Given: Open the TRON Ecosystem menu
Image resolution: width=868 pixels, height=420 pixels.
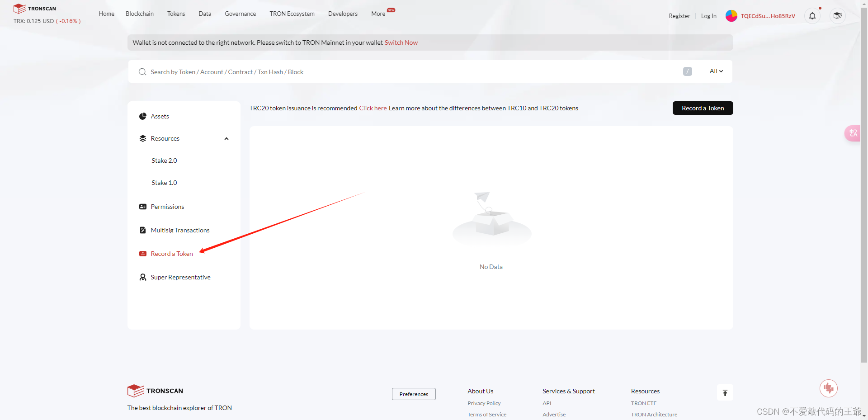Looking at the screenshot, I should pyautogui.click(x=292, y=14).
